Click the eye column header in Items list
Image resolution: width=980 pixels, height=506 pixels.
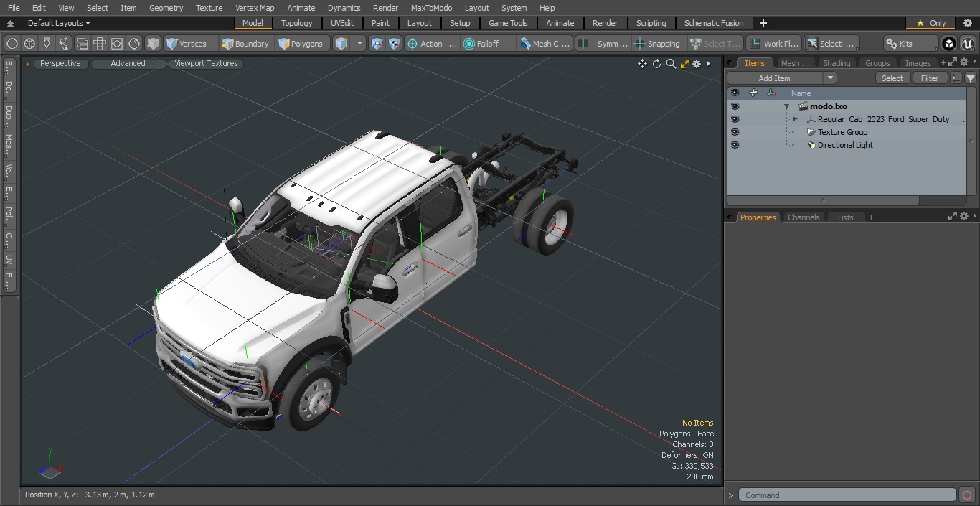tap(735, 93)
